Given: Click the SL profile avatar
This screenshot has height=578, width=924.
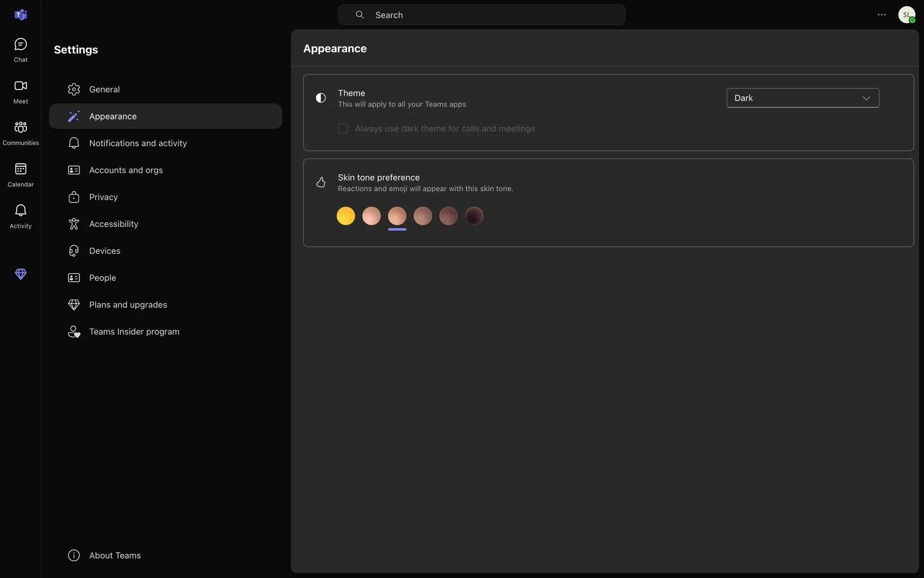Looking at the screenshot, I should (906, 15).
